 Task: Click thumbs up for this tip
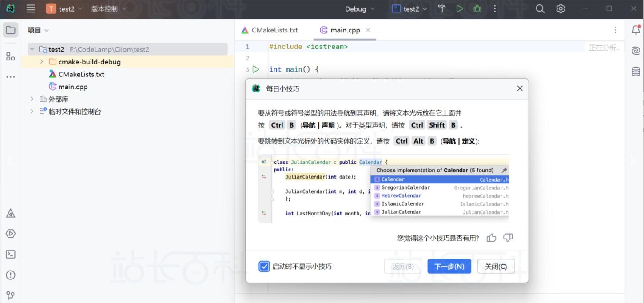[x=491, y=238]
